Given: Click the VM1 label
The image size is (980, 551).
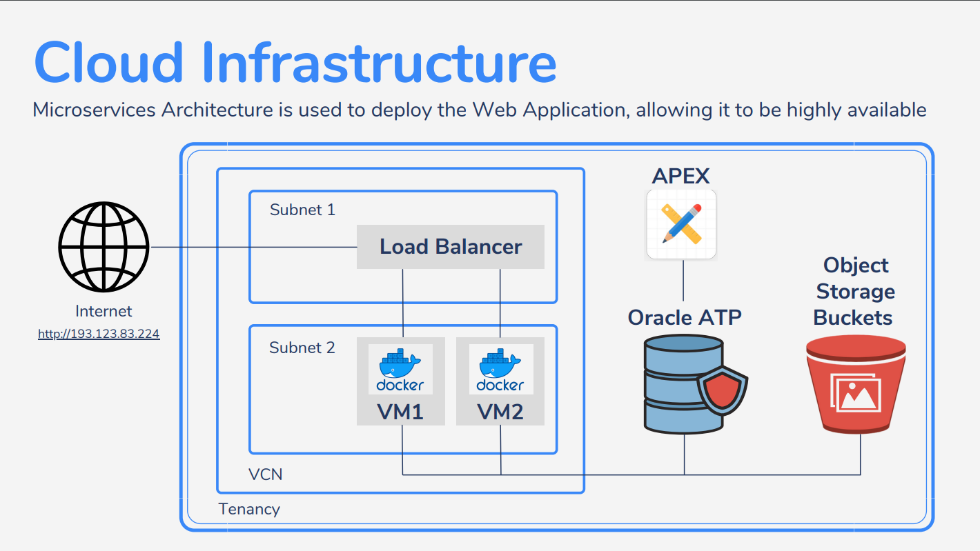Looking at the screenshot, I should click(400, 412).
